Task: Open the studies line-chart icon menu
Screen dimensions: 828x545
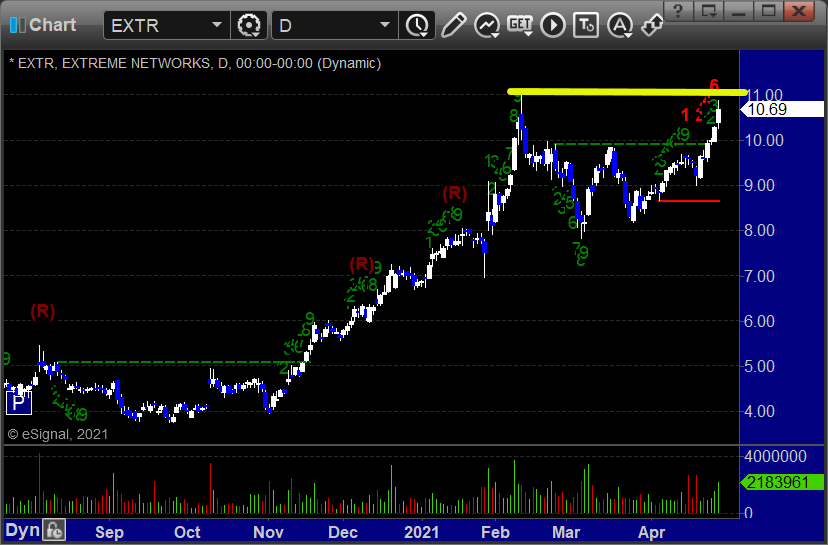Action: click(486, 25)
